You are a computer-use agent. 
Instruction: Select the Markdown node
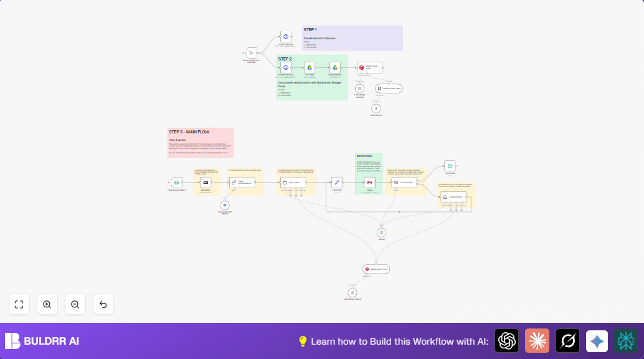206,183
